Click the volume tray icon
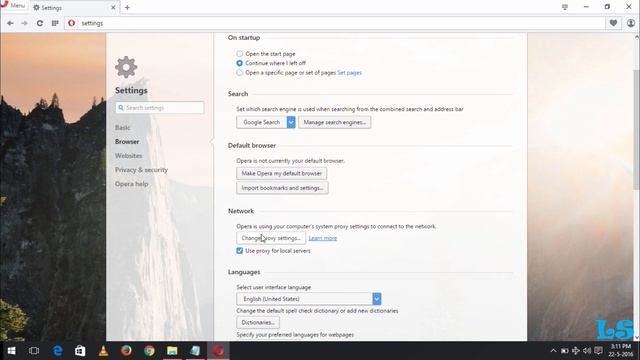The image size is (640, 360). [587, 351]
